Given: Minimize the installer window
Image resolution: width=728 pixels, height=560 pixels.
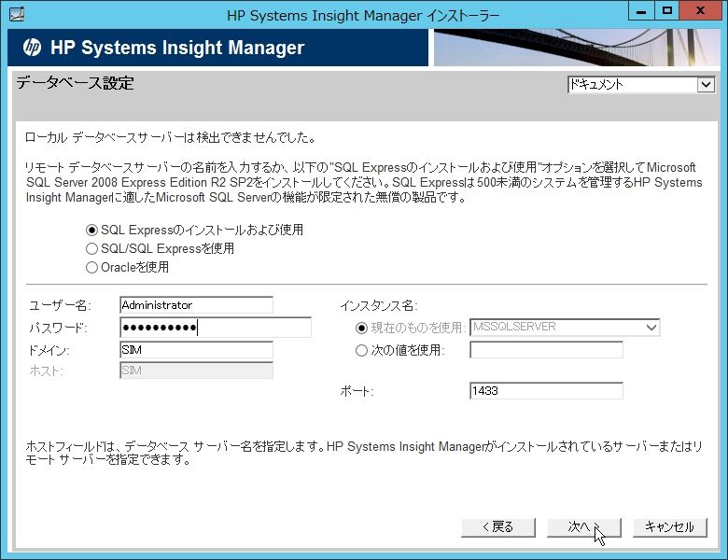Looking at the screenshot, I should 641,11.
